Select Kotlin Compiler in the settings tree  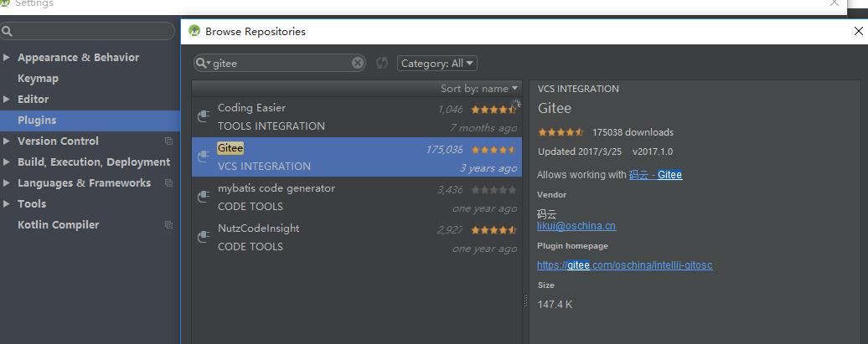(58, 224)
